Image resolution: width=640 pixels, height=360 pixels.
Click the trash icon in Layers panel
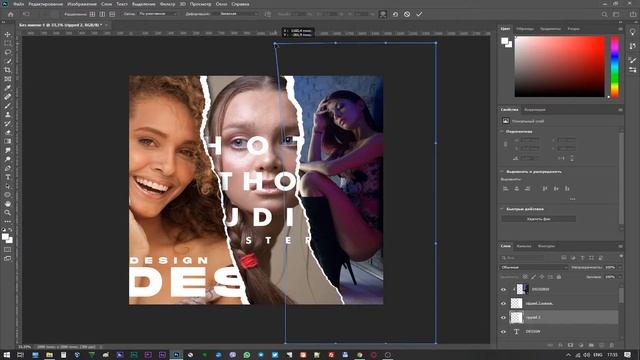pyautogui.click(x=612, y=345)
